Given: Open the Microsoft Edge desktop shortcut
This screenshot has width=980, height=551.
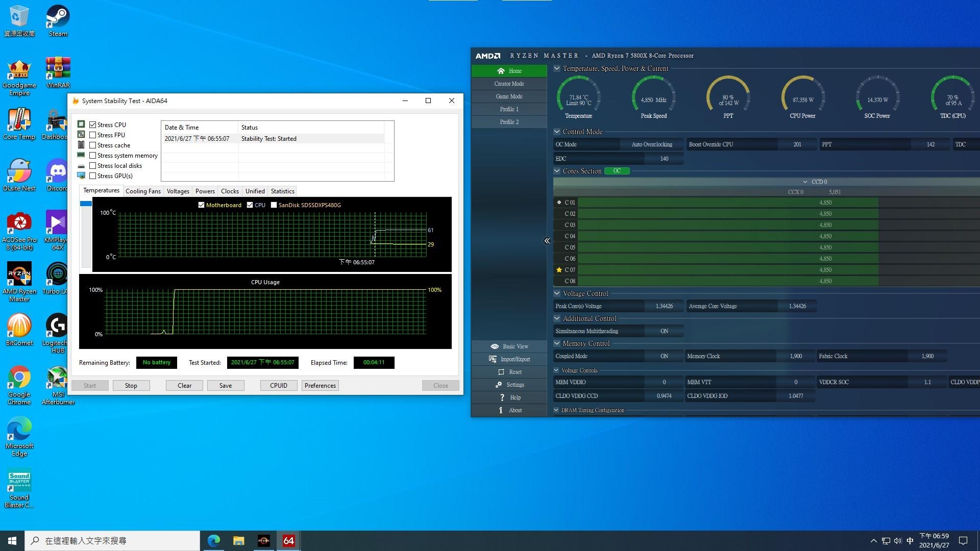Looking at the screenshot, I should [19, 437].
